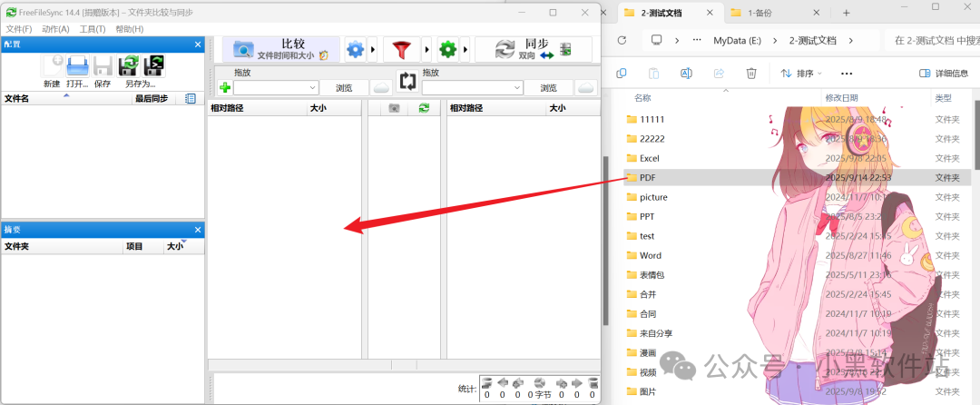Click config list view options icon
The image size is (980, 405).
[191, 98]
